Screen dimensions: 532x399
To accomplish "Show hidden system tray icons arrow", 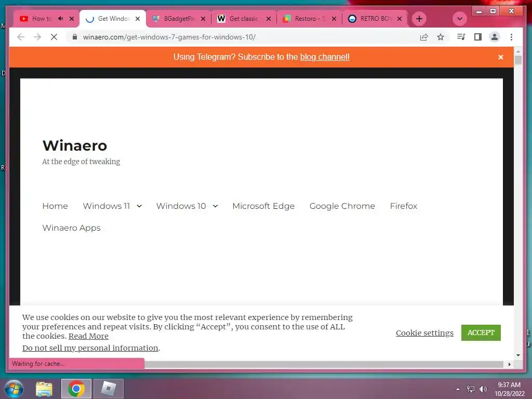I will tap(458, 389).
